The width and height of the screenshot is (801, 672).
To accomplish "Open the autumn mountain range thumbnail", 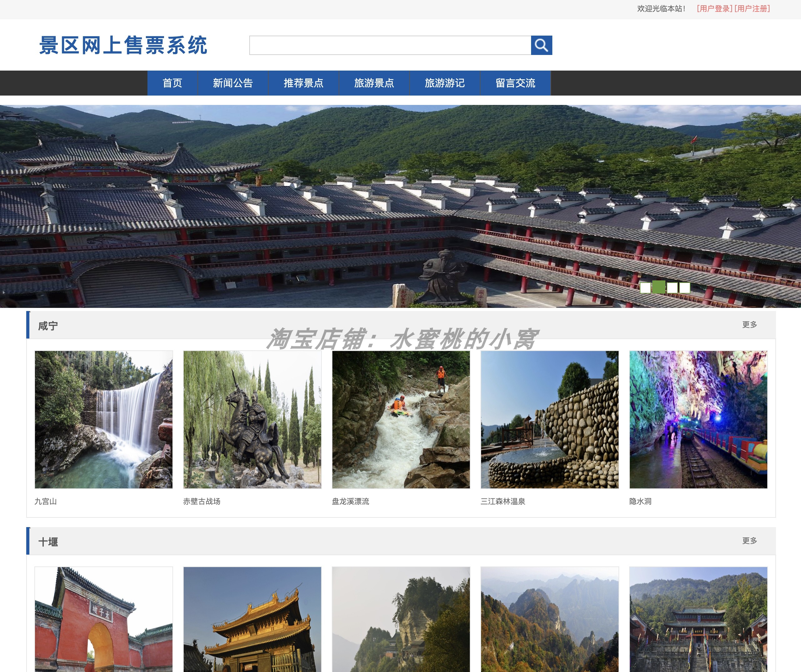I will [550, 620].
